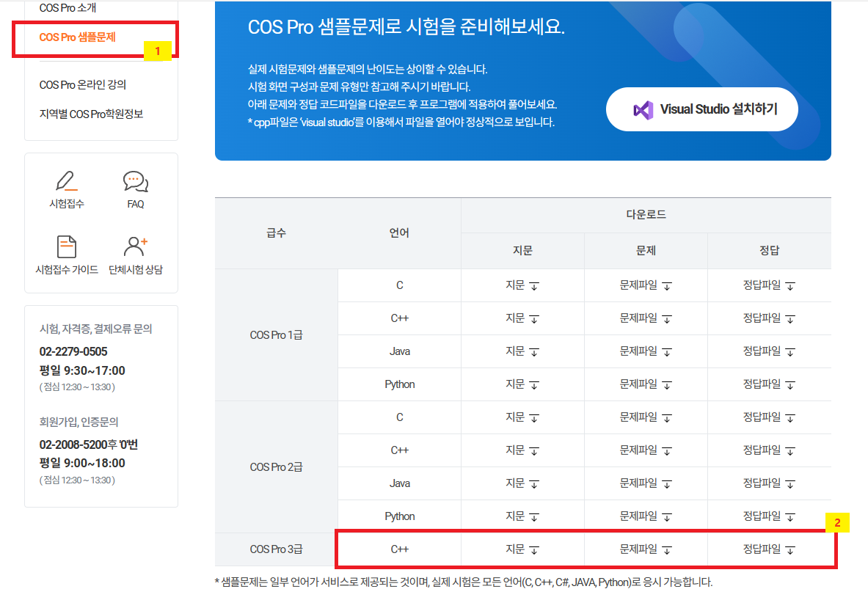Viewport: 868px width, 600px height.
Task: Download 문제파일 for COS Pro 1급 C
Action: [x=646, y=285]
